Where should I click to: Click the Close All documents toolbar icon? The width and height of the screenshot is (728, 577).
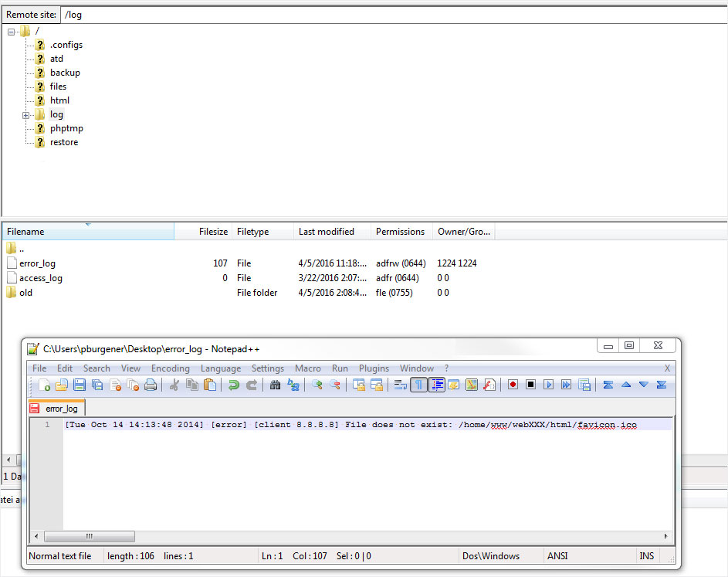133,385
